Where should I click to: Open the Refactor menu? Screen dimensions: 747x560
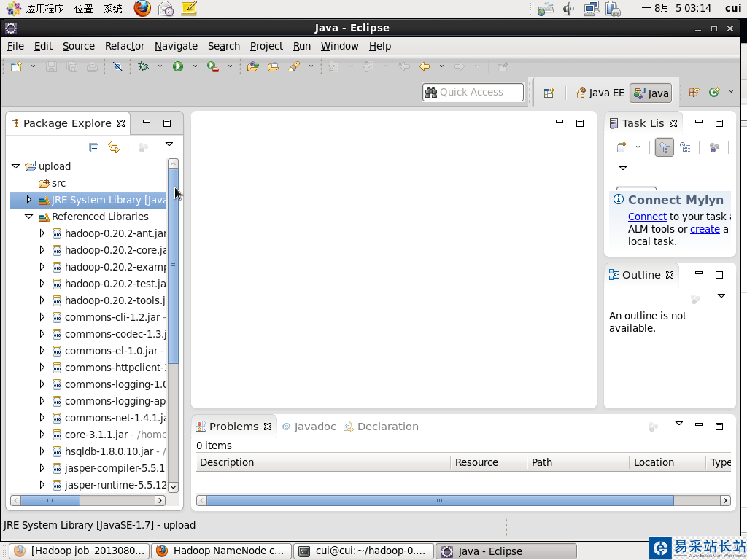pos(124,46)
